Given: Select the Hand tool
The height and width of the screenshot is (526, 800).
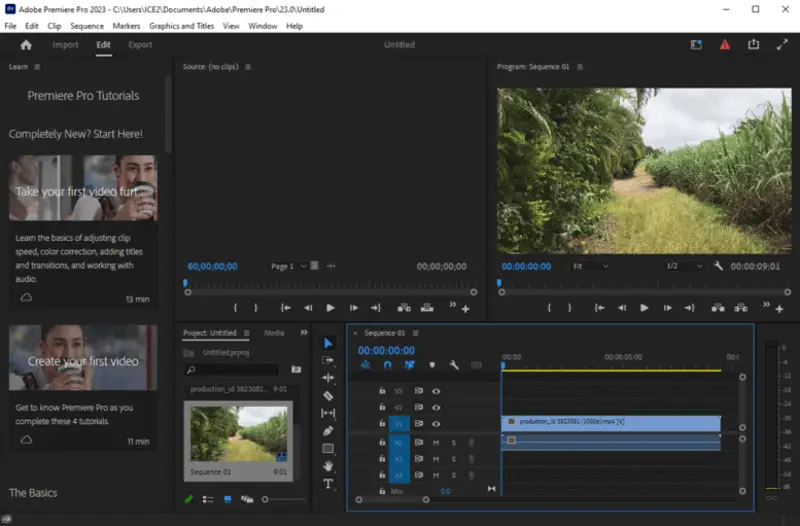Looking at the screenshot, I should point(328,466).
